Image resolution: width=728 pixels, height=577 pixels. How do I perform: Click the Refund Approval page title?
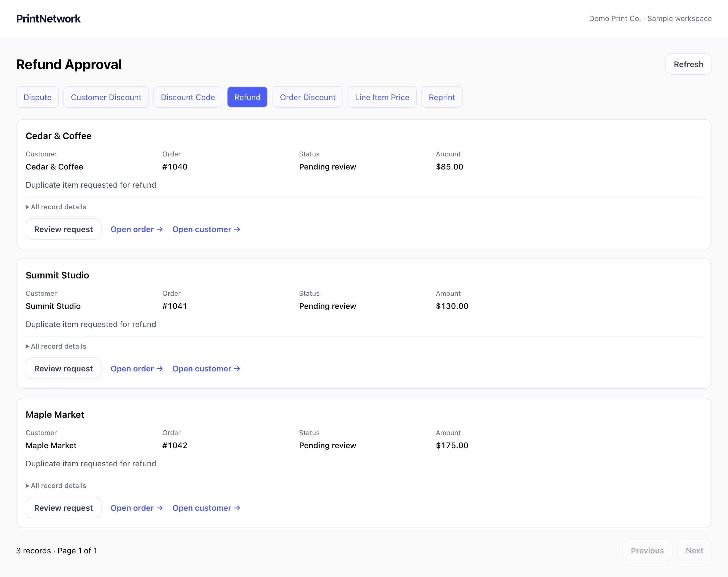tap(69, 64)
